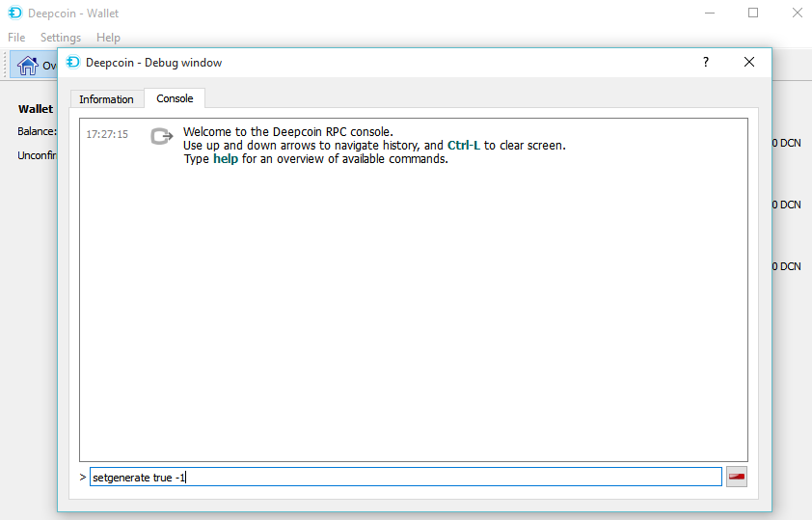Viewport: 812px width, 520px height.
Task: Click the 'Wallet' heading in main window
Action: click(36, 109)
